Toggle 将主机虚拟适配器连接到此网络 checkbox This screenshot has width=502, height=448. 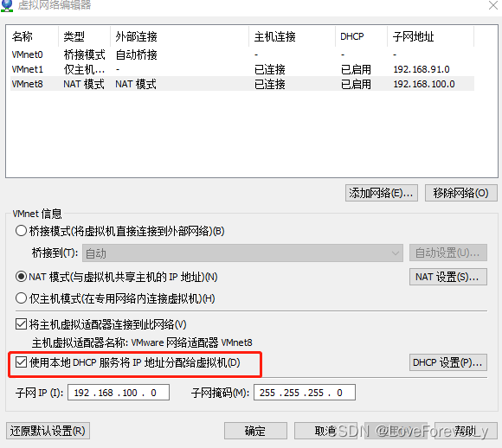point(21,324)
